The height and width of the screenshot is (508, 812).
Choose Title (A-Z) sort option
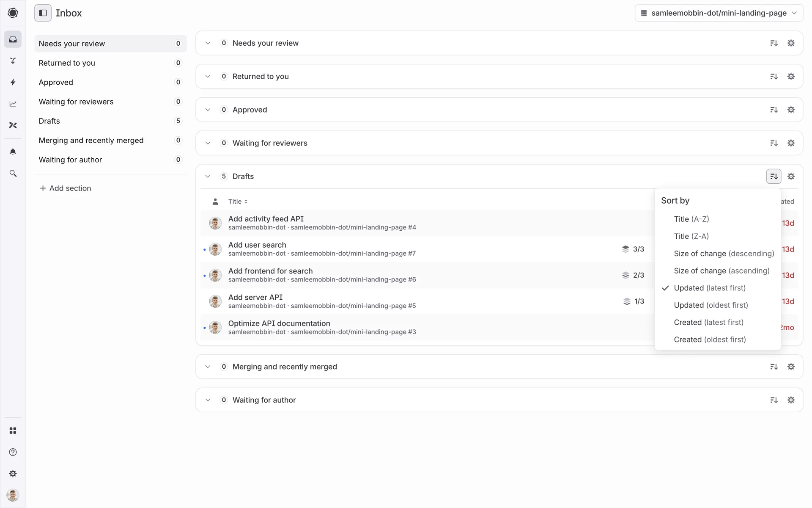(x=691, y=219)
